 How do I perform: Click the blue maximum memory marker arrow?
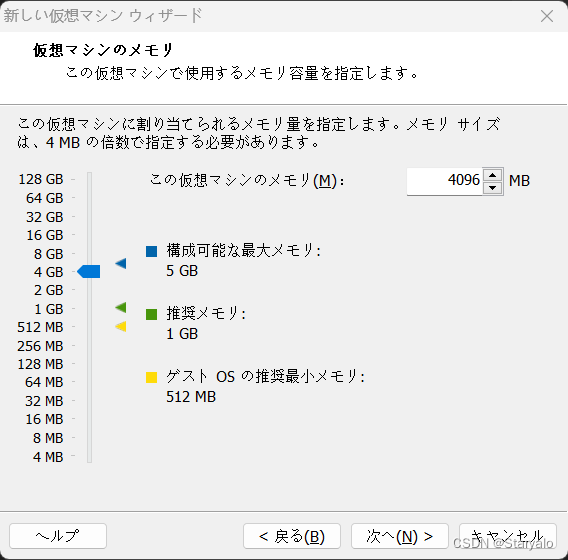click(121, 263)
